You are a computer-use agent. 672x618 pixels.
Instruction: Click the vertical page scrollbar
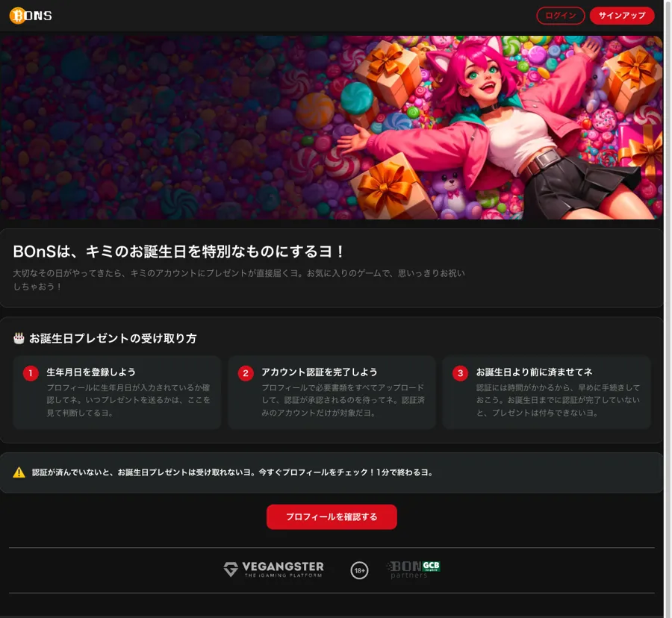pos(668,308)
